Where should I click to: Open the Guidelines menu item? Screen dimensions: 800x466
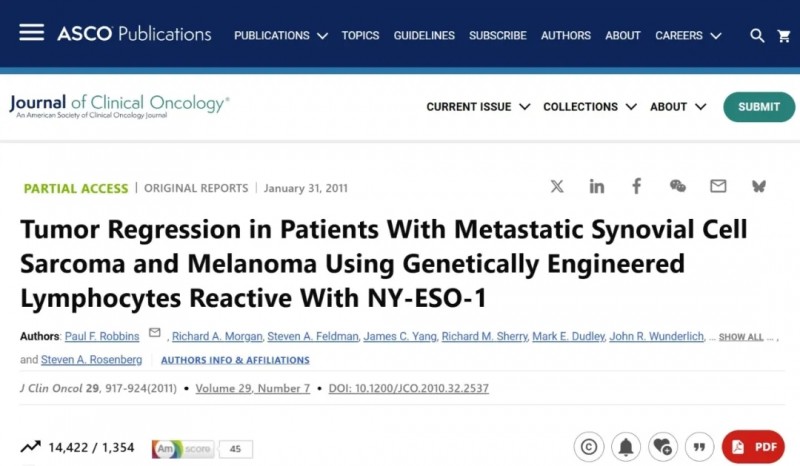424,36
